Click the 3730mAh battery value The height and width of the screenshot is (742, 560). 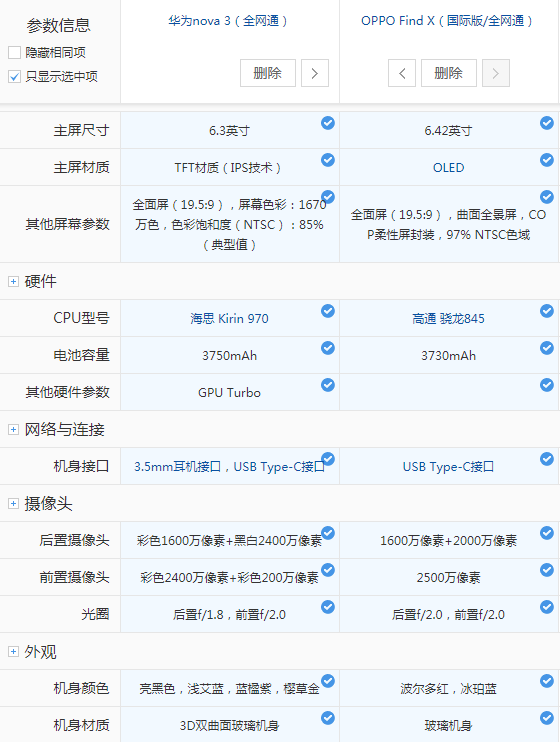449,355
